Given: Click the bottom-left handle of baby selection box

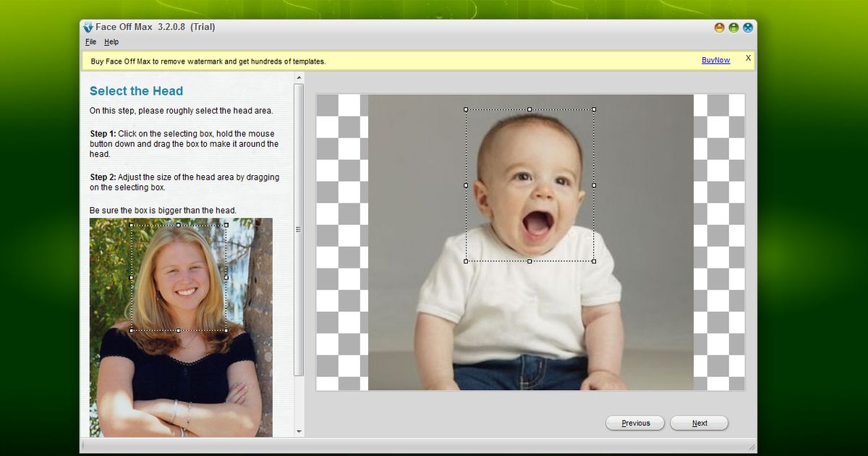Looking at the screenshot, I should [x=466, y=261].
